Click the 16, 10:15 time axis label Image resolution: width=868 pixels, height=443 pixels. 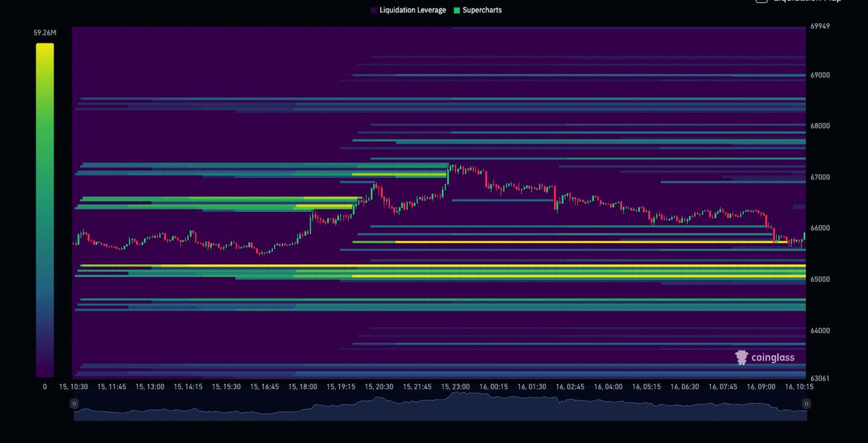[x=800, y=387]
